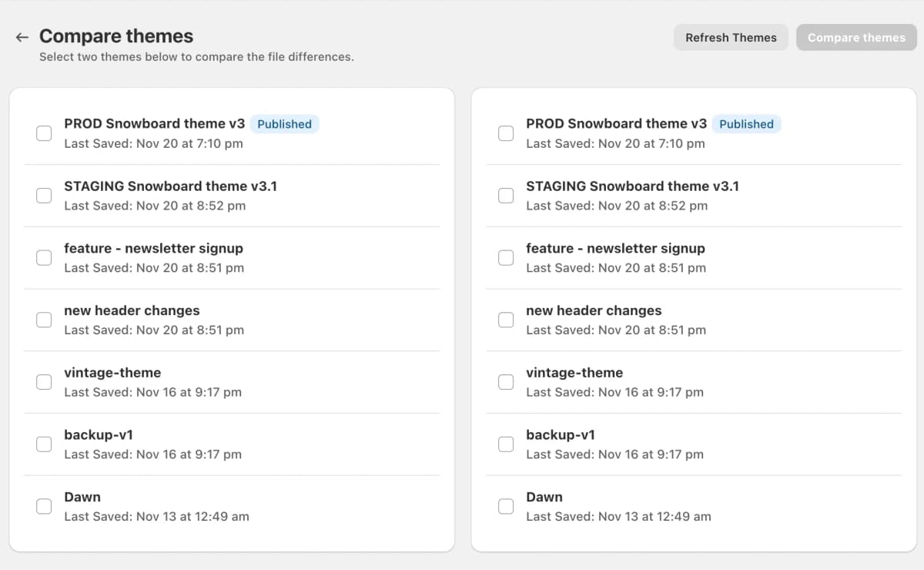The image size is (924, 570).
Task: Check new header changes in left panel
Action: [44, 319]
